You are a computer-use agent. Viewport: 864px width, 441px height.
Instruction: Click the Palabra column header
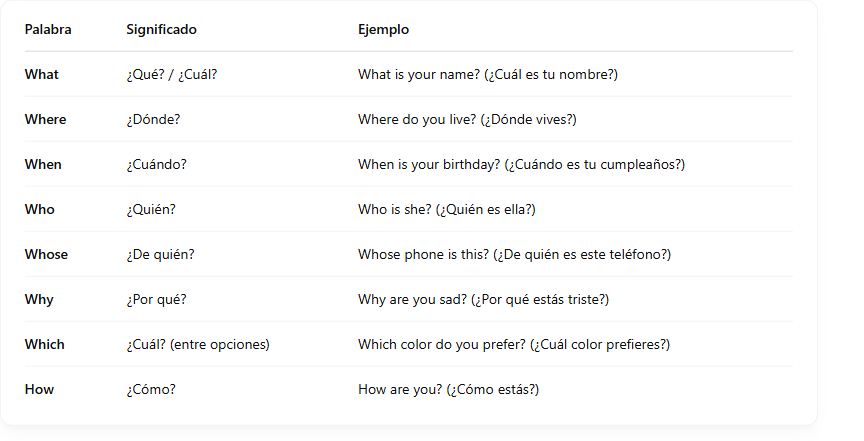tap(48, 30)
